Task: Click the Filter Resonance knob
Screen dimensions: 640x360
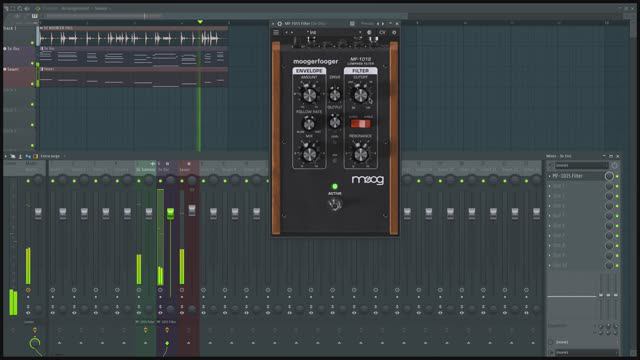Action: 360,154
